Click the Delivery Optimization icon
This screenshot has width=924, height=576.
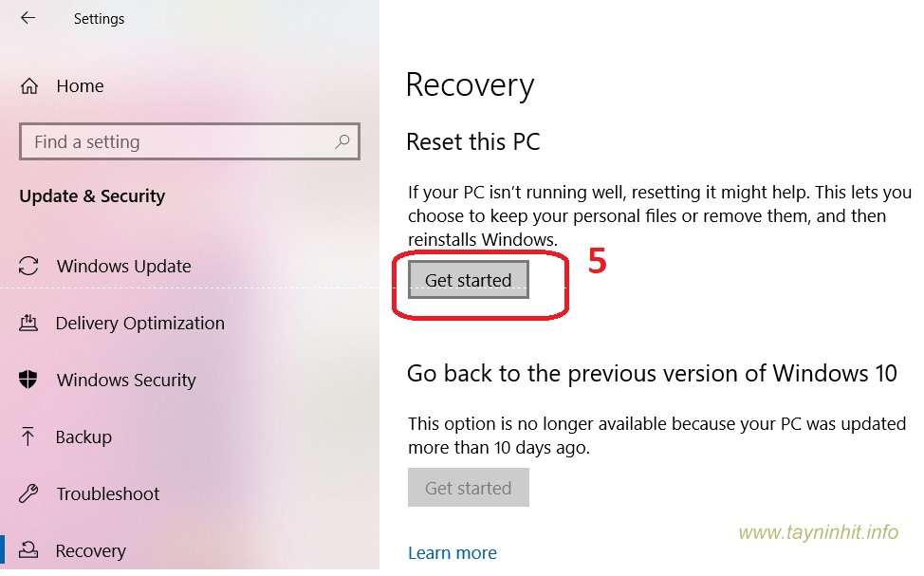[x=29, y=324]
